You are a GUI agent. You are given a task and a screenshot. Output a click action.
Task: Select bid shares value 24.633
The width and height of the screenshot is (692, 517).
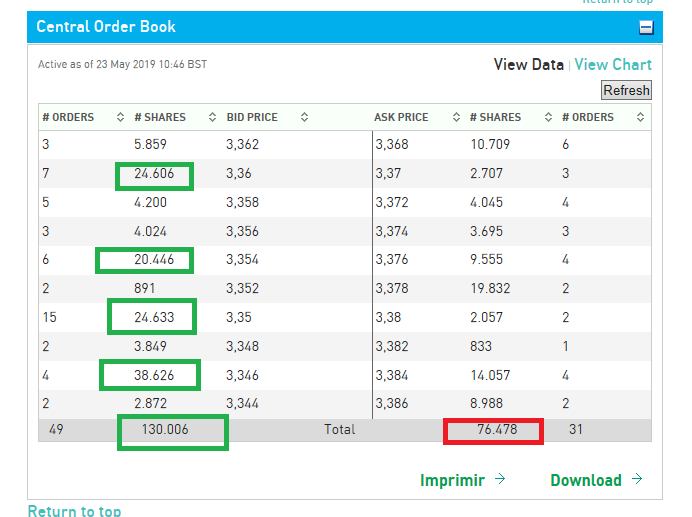point(154,317)
